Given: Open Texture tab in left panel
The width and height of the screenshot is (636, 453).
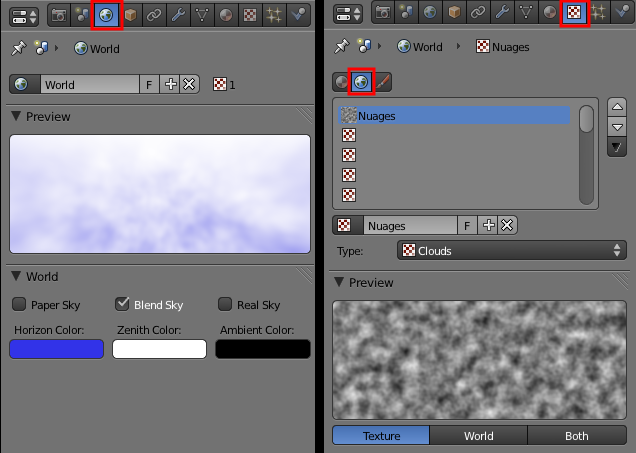Looking at the screenshot, I should (250, 15).
